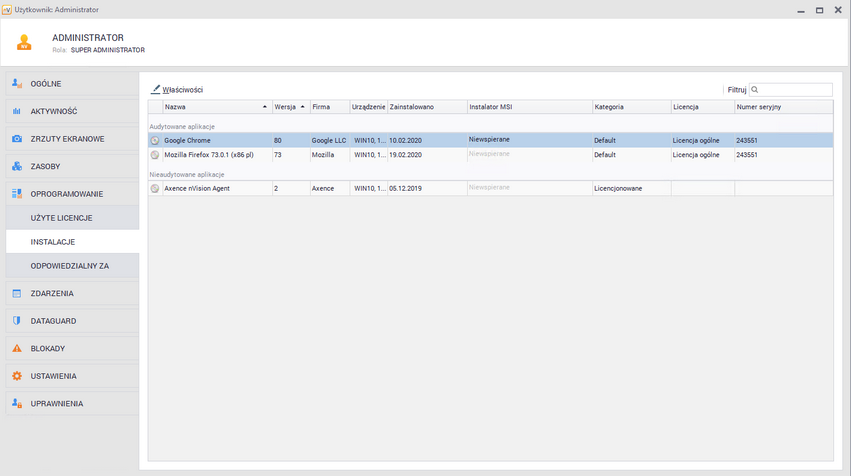Click the Uprawnienia user lock icon

click(x=17, y=404)
